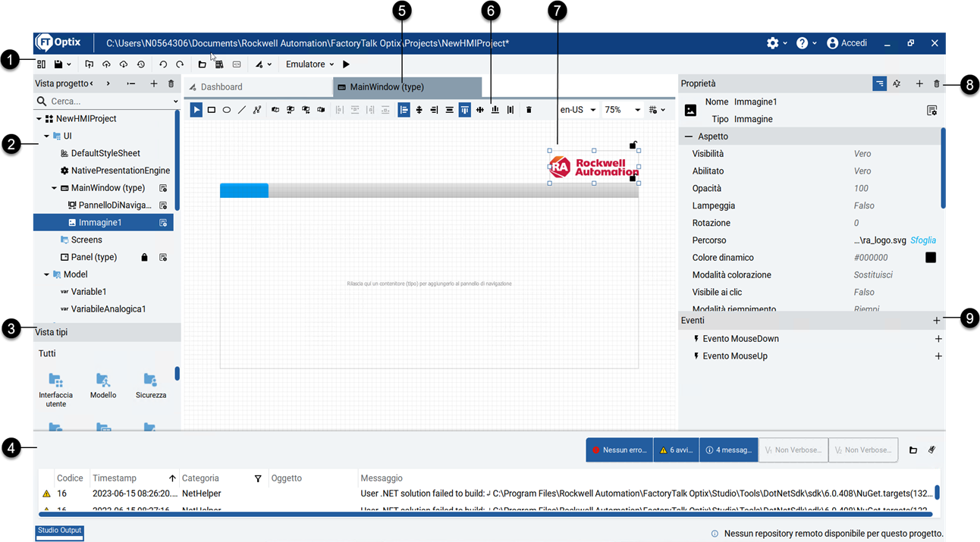Image resolution: width=980 pixels, height=542 pixels.
Task: Delete selected object with editor trash icon
Action: [x=529, y=110]
